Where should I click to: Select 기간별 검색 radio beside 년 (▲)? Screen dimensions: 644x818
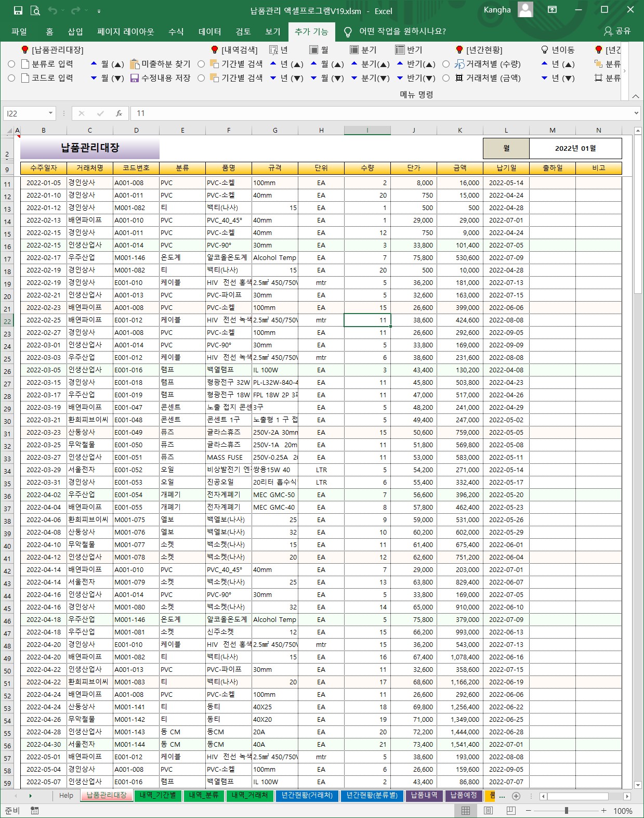tap(201, 64)
